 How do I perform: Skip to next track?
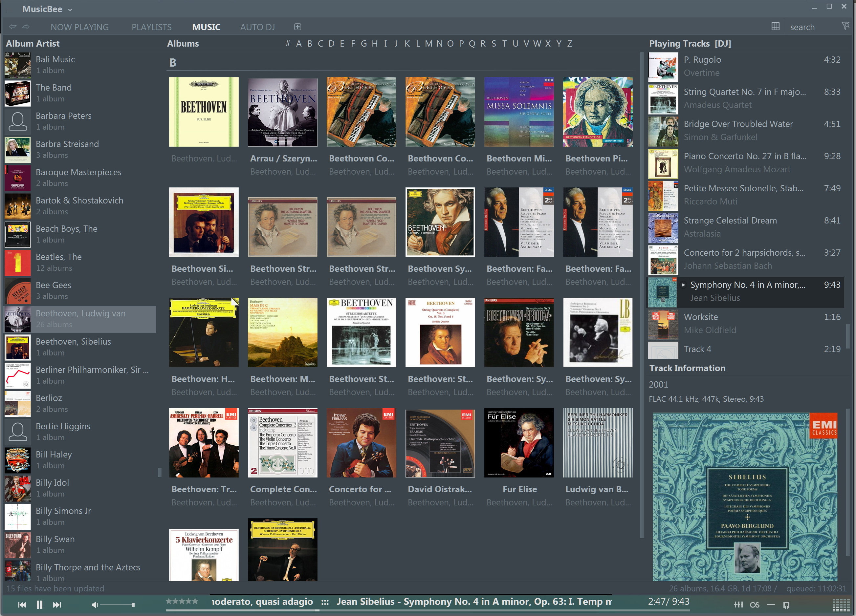point(57,605)
